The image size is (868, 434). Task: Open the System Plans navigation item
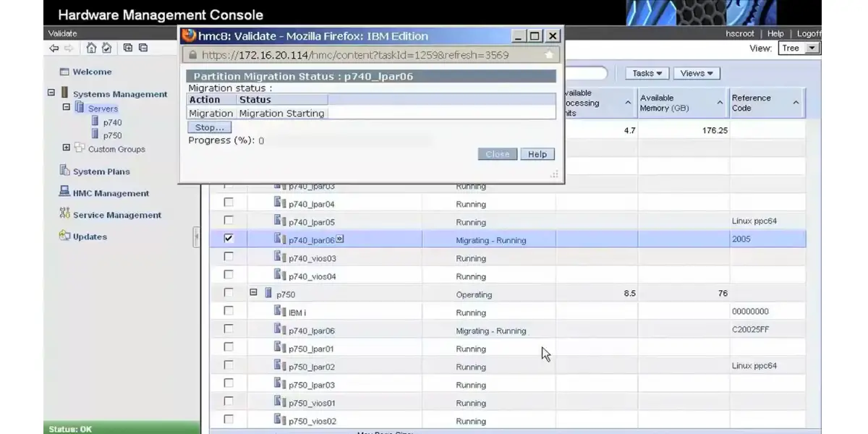point(101,171)
